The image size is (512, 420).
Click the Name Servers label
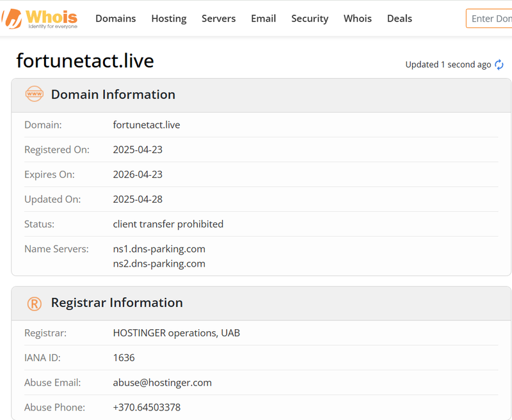click(x=56, y=249)
